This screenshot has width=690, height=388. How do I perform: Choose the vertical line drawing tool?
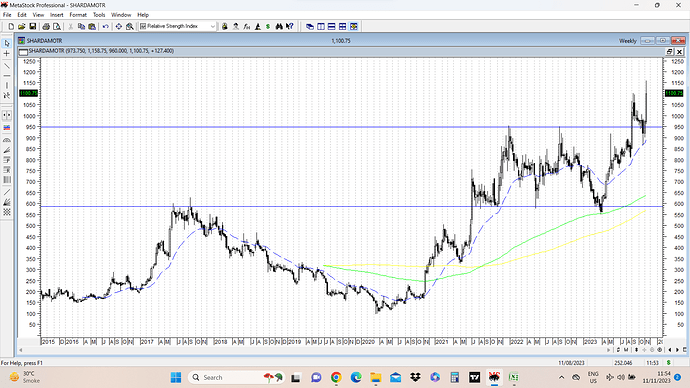[x=7, y=85]
